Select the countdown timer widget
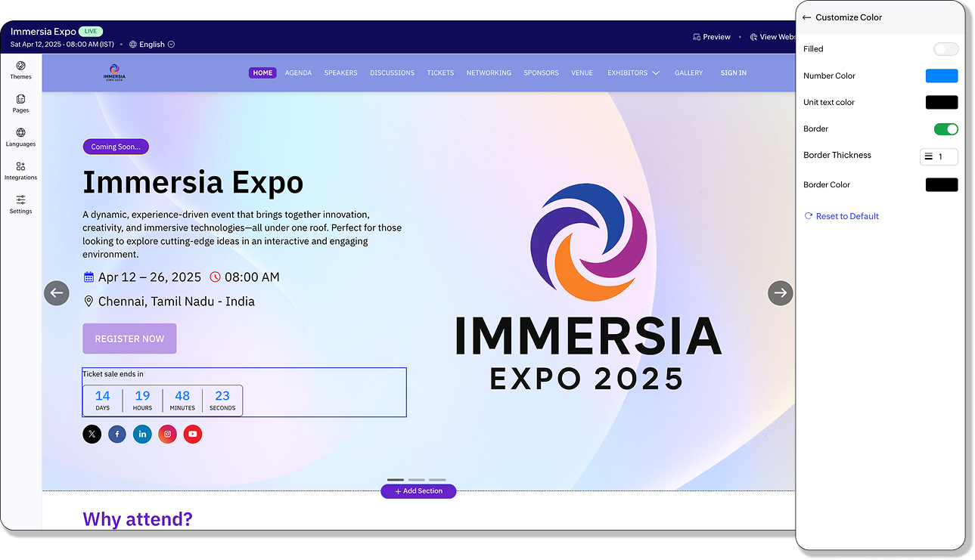This screenshot has width=975, height=560. [x=163, y=401]
